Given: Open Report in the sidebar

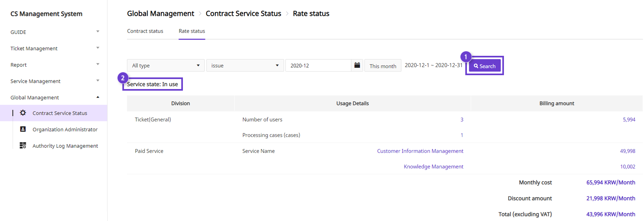Looking at the screenshot, I should 18,65.
